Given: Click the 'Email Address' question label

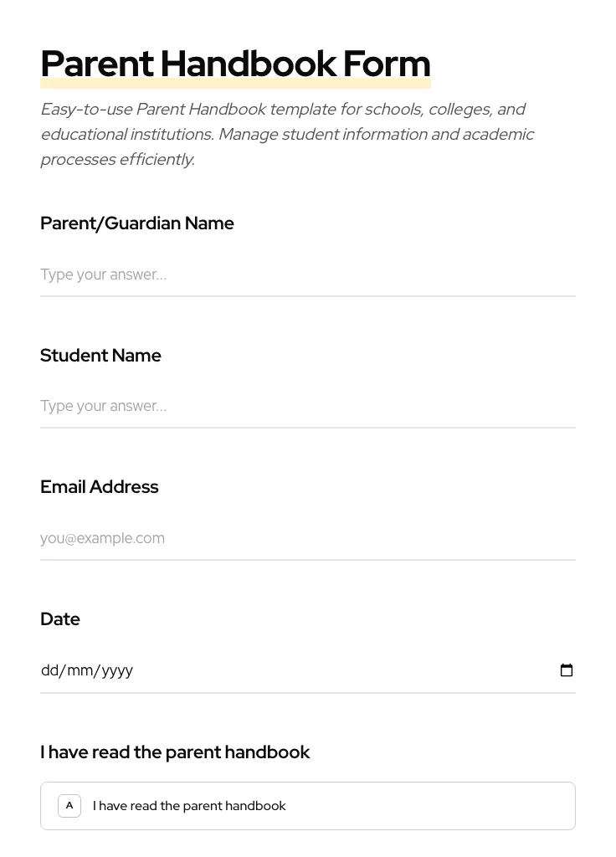Looking at the screenshot, I should pos(99,486).
